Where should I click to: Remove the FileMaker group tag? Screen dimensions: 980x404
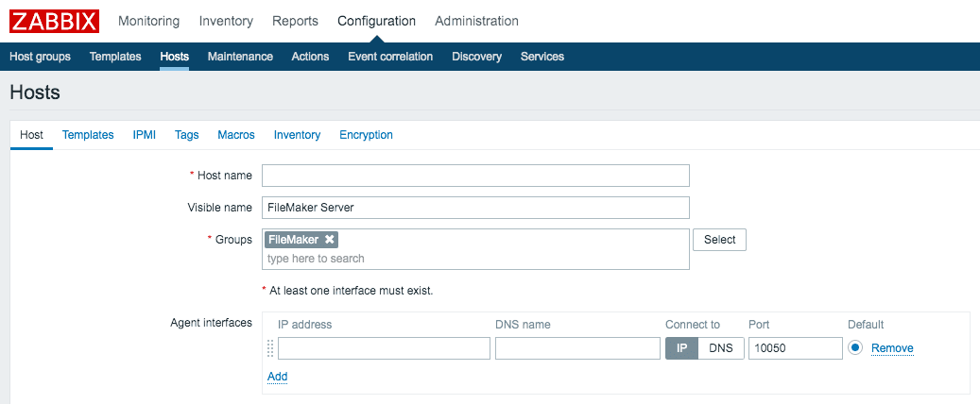point(329,240)
